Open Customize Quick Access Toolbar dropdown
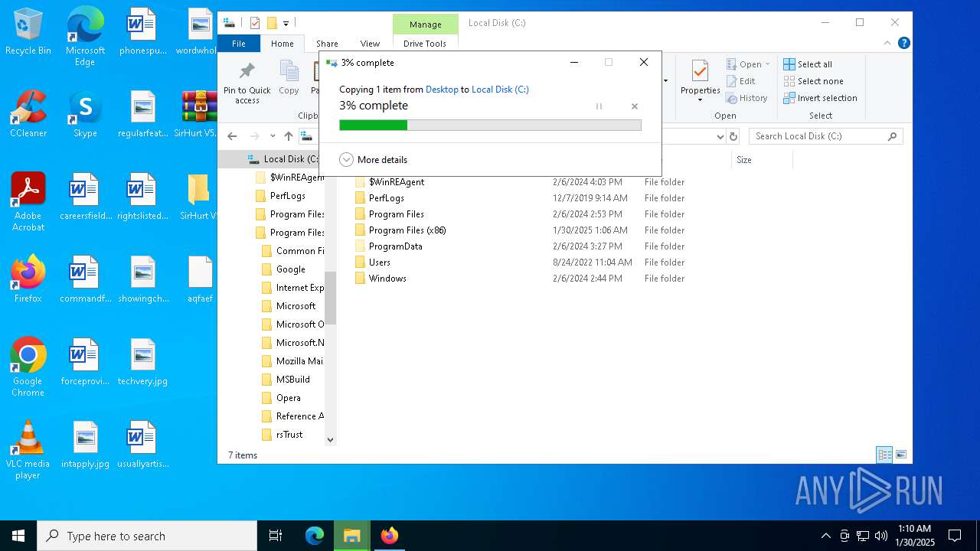 (x=286, y=23)
